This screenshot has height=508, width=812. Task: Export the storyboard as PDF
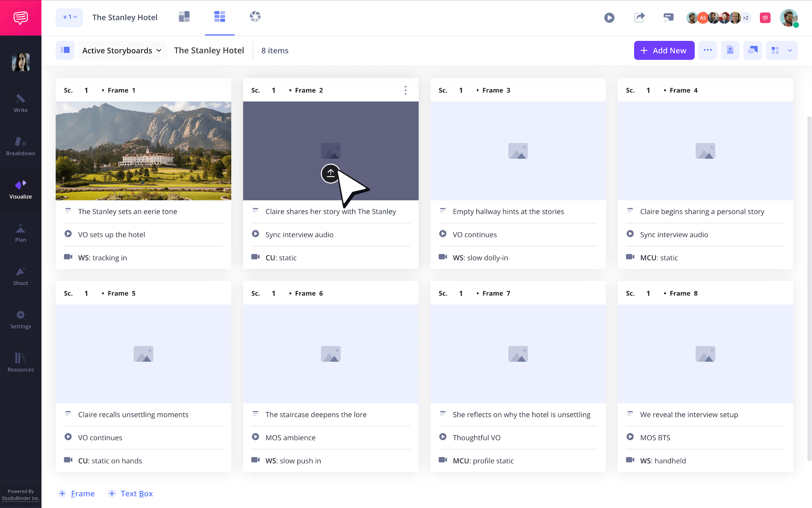730,50
